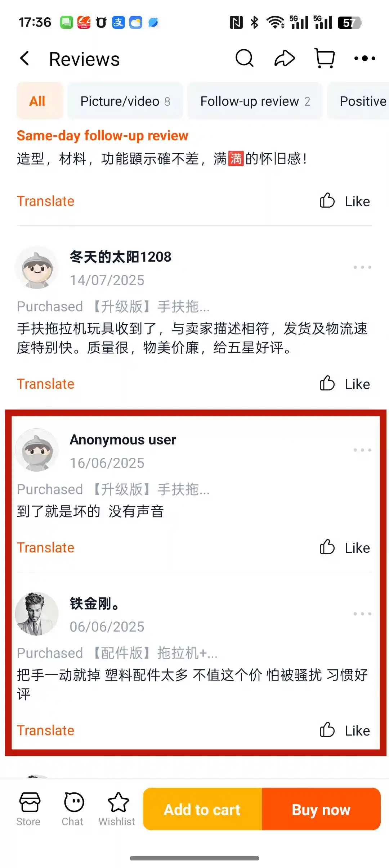Open the top-right three-dot more menu
Image resolution: width=389 pixels, height=868 pixels.
pos(365,58)
